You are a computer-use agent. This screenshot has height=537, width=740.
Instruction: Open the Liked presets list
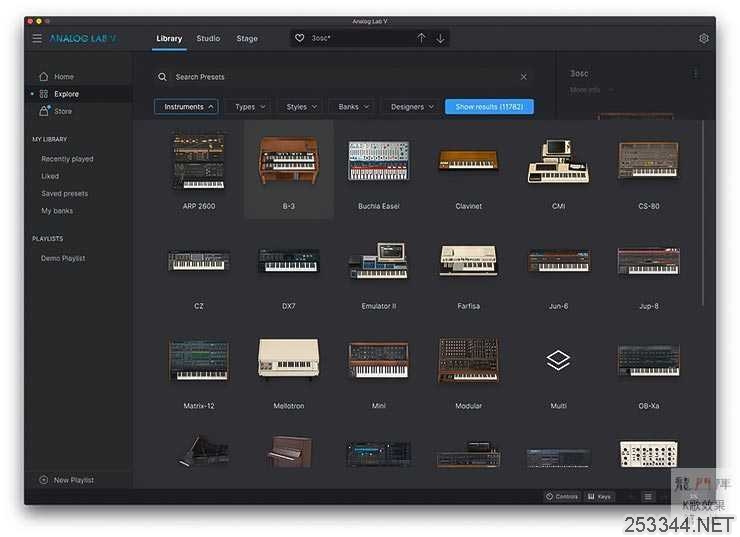click(x=50, y=176)
